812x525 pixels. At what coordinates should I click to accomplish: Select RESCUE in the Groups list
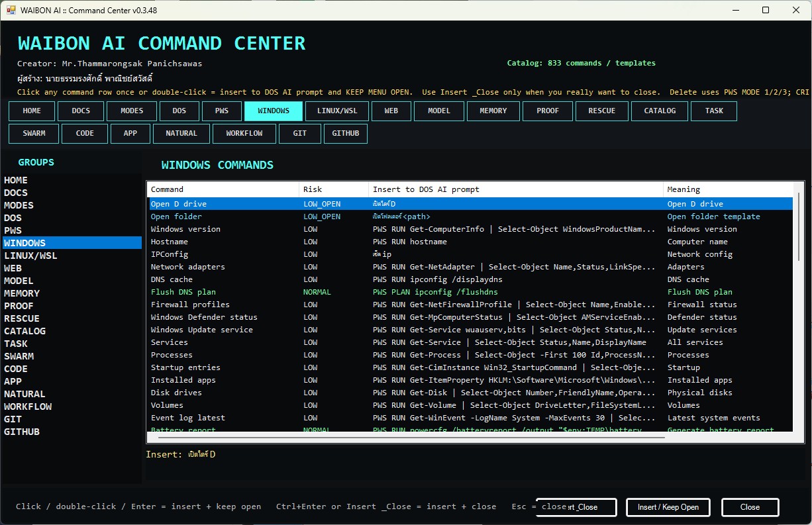72,318
